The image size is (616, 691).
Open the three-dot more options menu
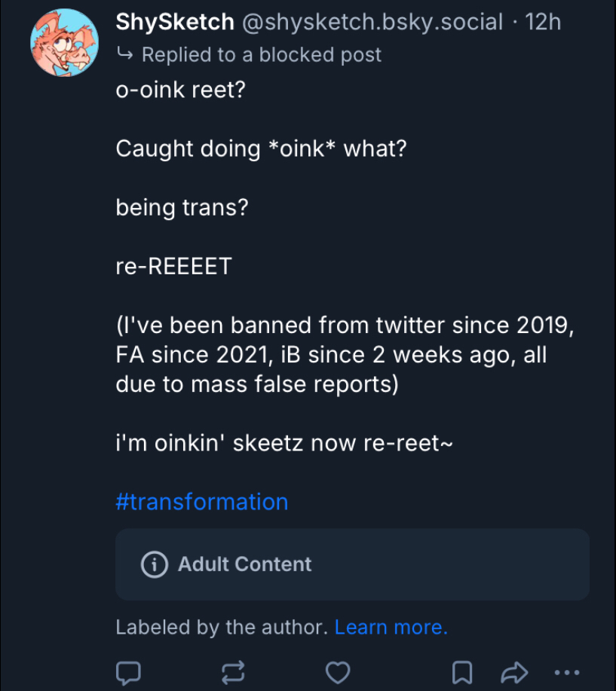[x=566, y=672]
